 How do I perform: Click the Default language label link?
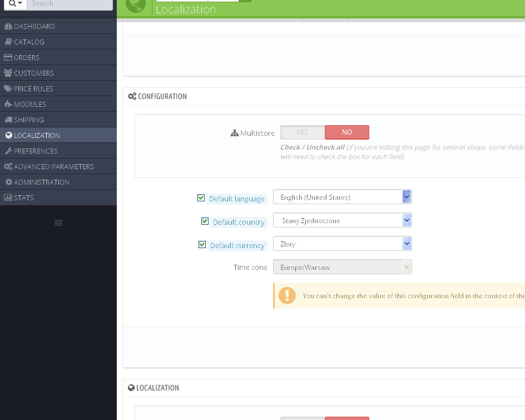pos(237,199)
